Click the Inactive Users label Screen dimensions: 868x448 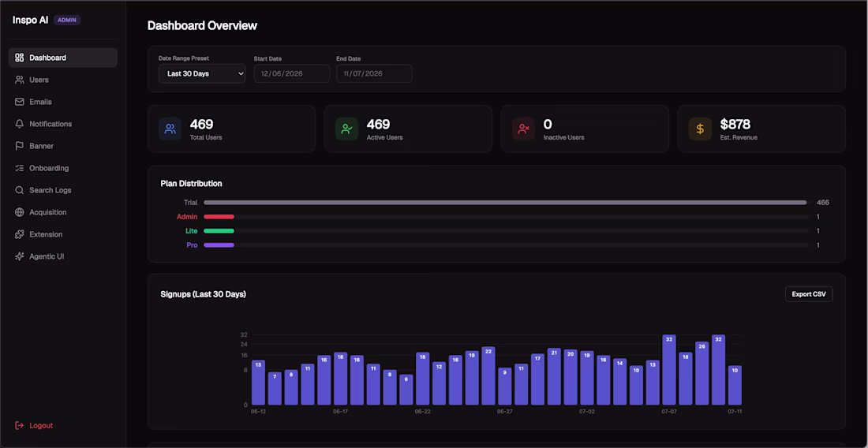pos(563,137)
